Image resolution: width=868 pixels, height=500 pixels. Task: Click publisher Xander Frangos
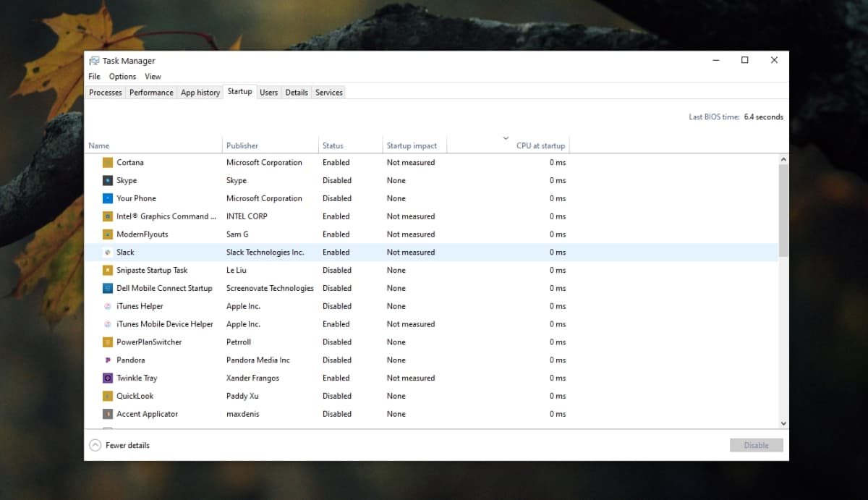coord(252,378)
